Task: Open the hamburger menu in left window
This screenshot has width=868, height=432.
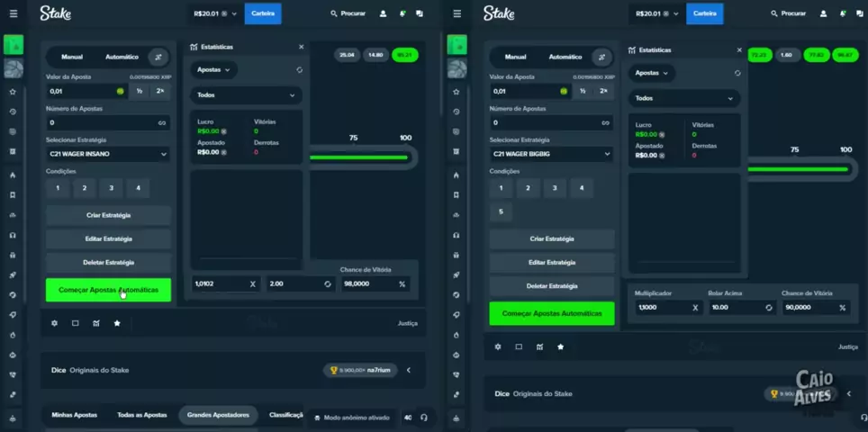Action: [13, 13]
